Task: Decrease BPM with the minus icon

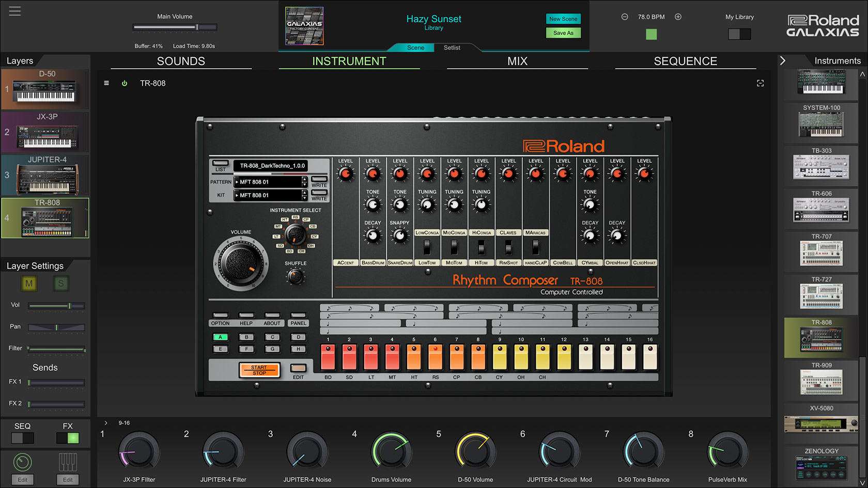Action: pos(625,17)
